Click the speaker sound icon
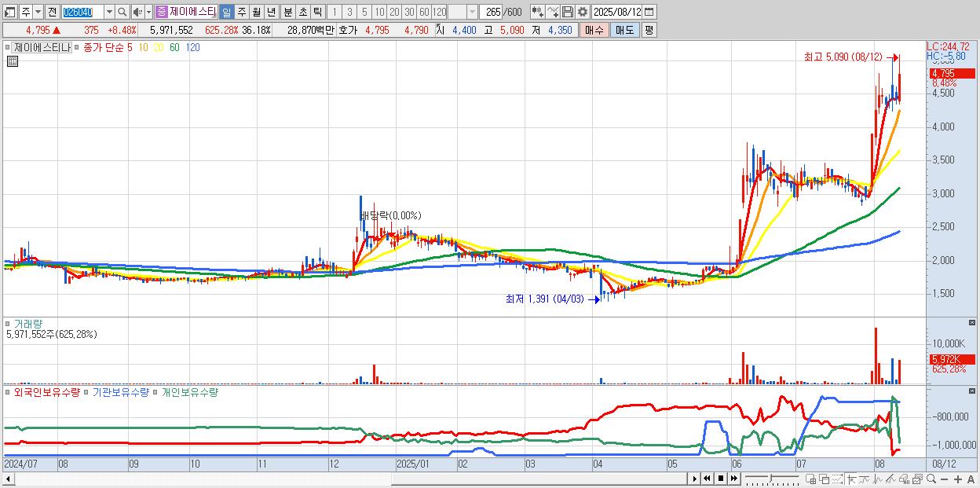Image resolution: width=980 pixels, height=488 pixels. pos(137,13)
